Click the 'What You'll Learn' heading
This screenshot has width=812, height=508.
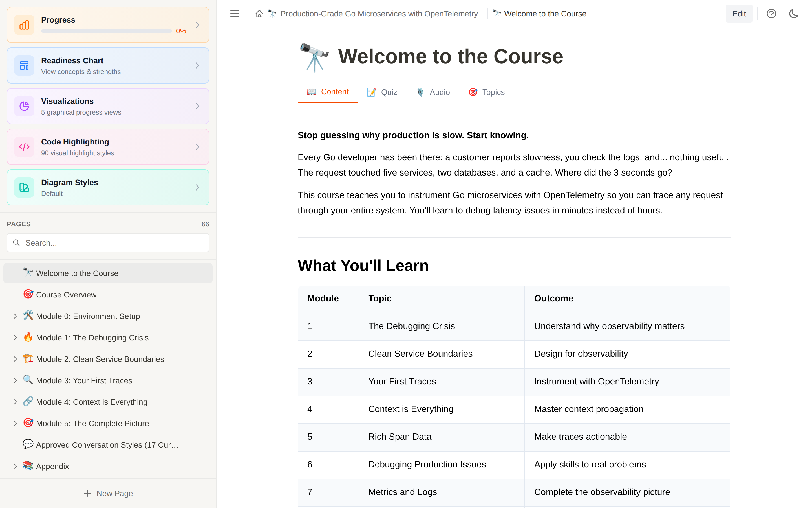pyautogui.click(x=363, y=265)
